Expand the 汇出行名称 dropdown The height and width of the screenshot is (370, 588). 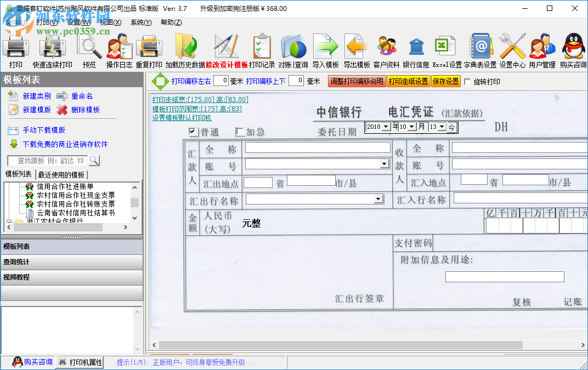pyautogui.click(x=378, y=199)
